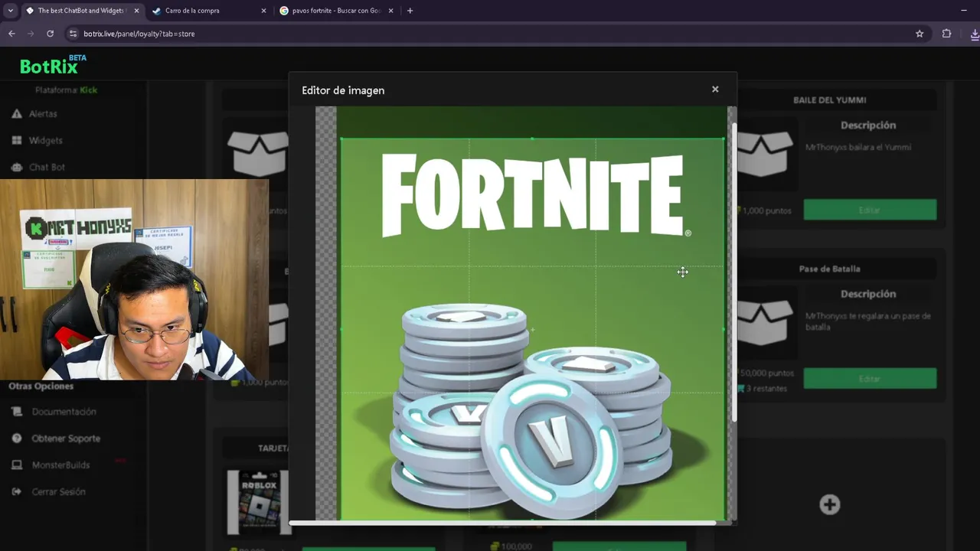The image size is (980, 551).
Task: Open Documentación in the sidebar
Action: click(64, 412)
